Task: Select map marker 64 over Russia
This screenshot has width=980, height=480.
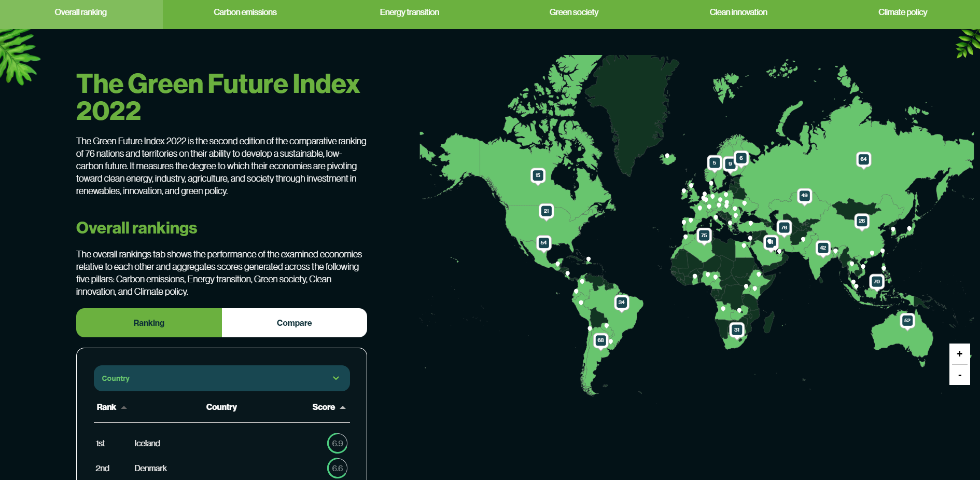Action: pyautogui.click(x=863, y=160)
